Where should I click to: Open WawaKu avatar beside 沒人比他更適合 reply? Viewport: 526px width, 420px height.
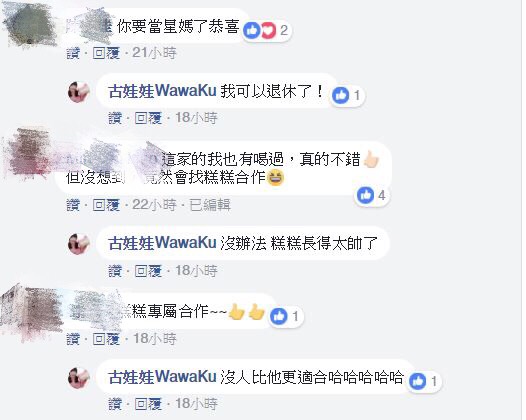tap(79, 377)
